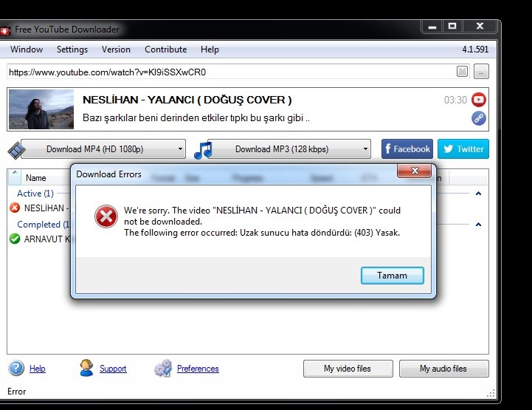Click the film strip video icon
Viewport: 532px width, 410px height.
pyautogui.click(x=15, y=150)
